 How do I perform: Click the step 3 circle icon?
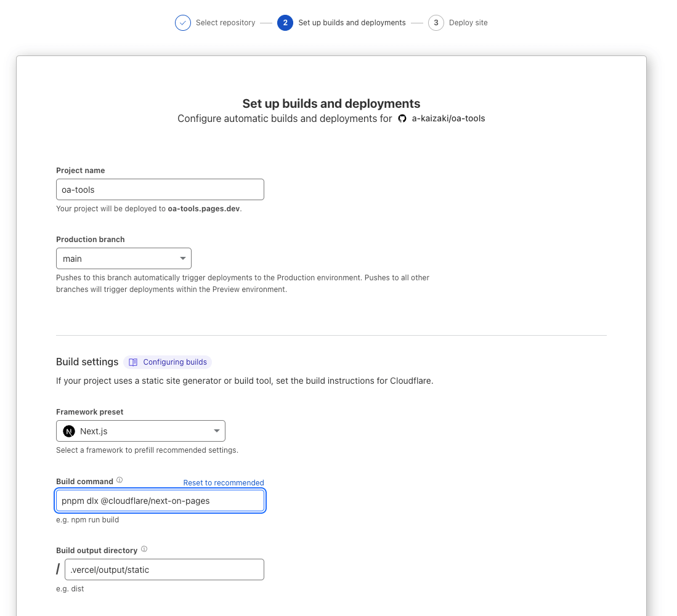436,23
